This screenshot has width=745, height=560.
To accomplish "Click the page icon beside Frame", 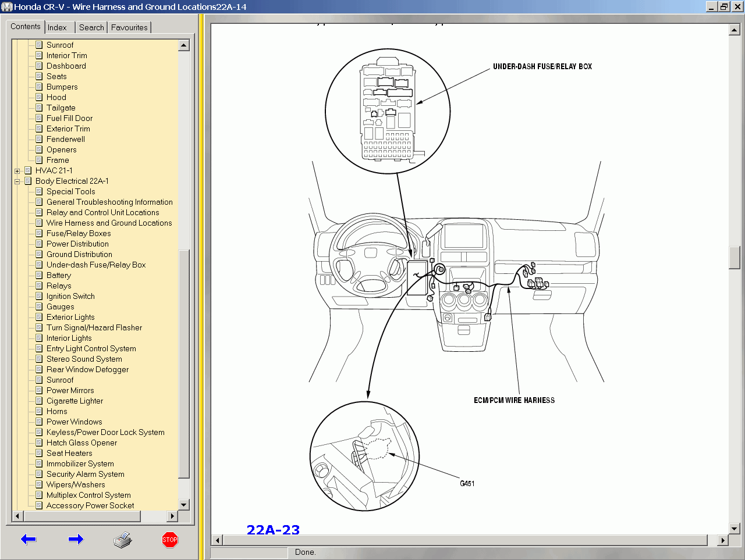I will pyautogui.click(x=39, y=160).
